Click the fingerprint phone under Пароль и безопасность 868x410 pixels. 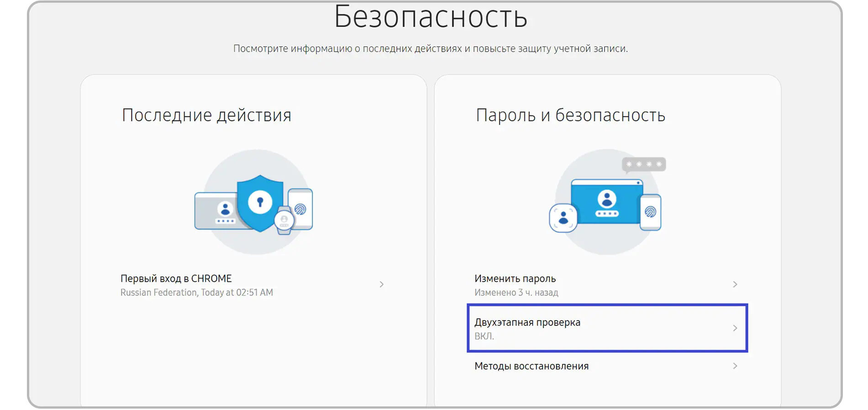650,212
